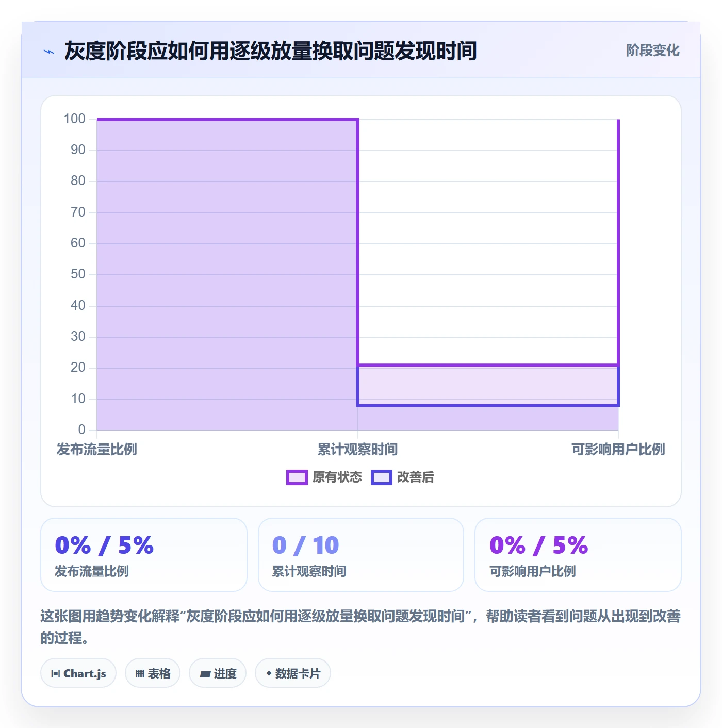Image resolution: width=722 pixels, height=728 pixels.
Task: Click the 原有状态 legend label
Action: coord(337,477)
